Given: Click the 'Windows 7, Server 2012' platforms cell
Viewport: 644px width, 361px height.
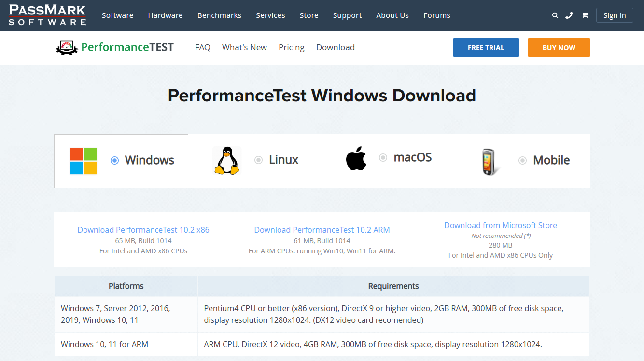Looking at the screenshot, I should pyautogui.click(x=126, y=314).
